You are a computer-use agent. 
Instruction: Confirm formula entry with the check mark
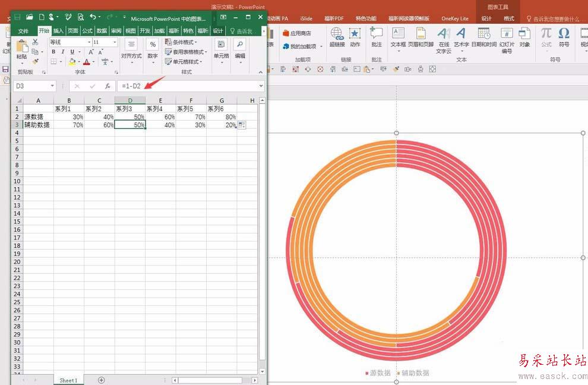point(92,86)
